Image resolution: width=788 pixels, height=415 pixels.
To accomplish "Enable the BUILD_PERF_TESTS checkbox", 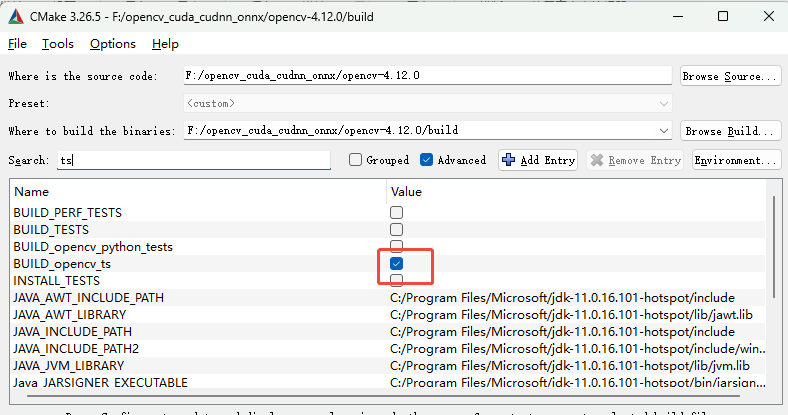I will [397, 213].
